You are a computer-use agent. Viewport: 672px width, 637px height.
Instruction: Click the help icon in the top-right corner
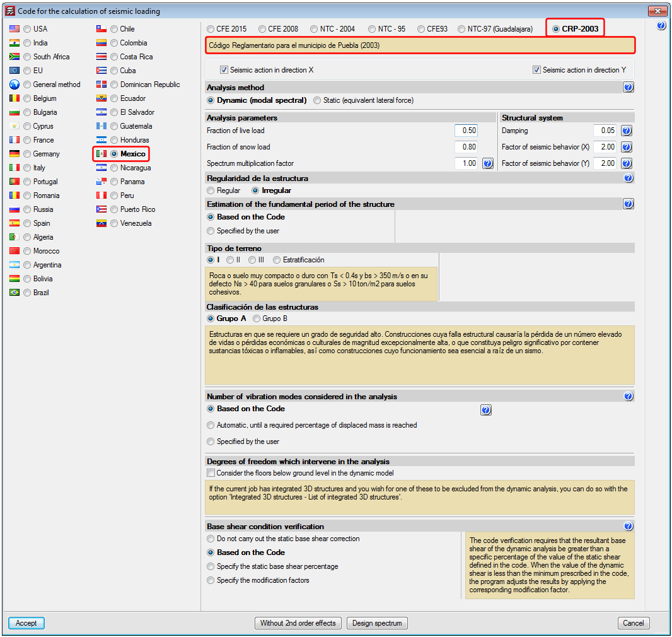(661, 26)
